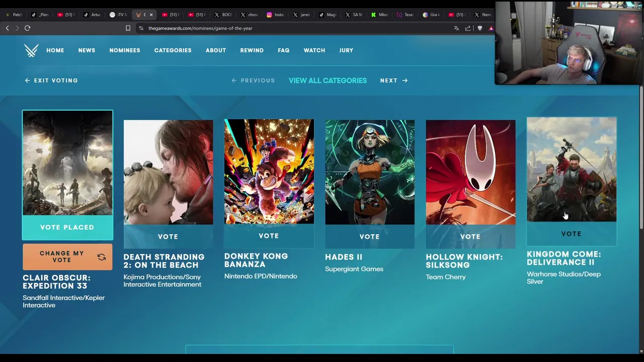
Task: Reload the page with the refresh icon
Action: [28, 28]
